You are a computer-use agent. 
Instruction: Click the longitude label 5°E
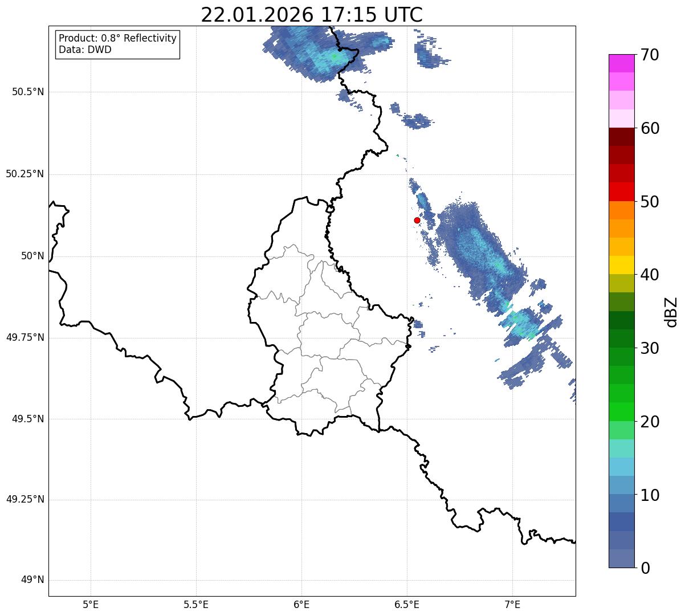point(91,605)
